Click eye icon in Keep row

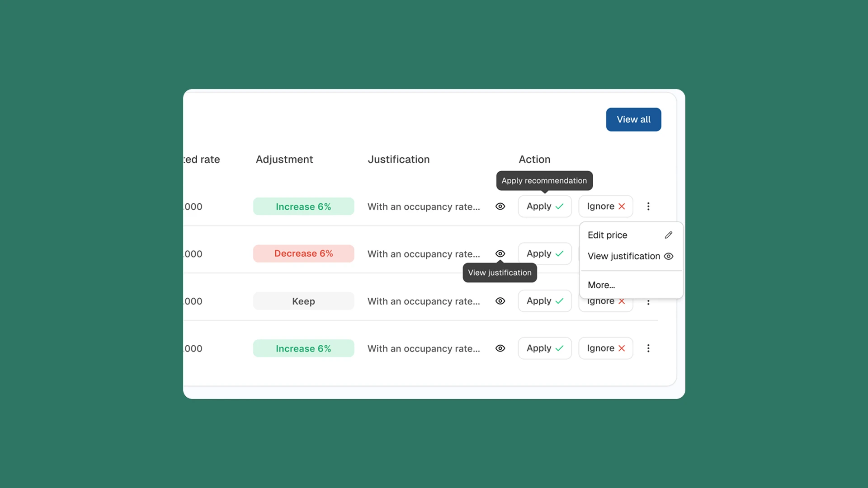[500, 301]
